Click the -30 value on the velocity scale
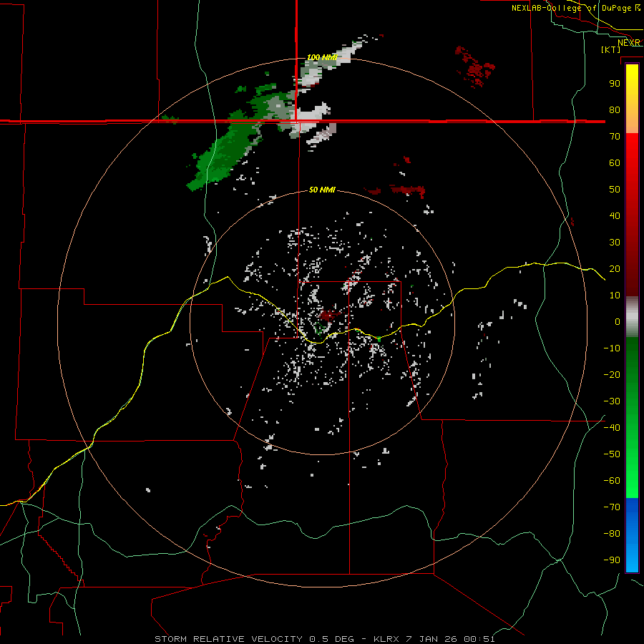Image resolution: width=644 pixels, height=644 pixels. [x=612, y=401]
